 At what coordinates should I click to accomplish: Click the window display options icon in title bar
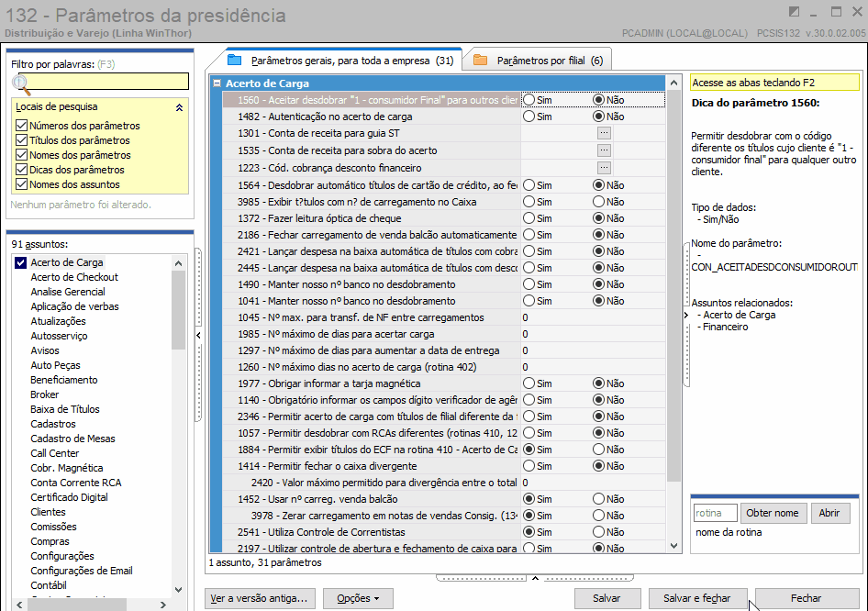point(794,12)
